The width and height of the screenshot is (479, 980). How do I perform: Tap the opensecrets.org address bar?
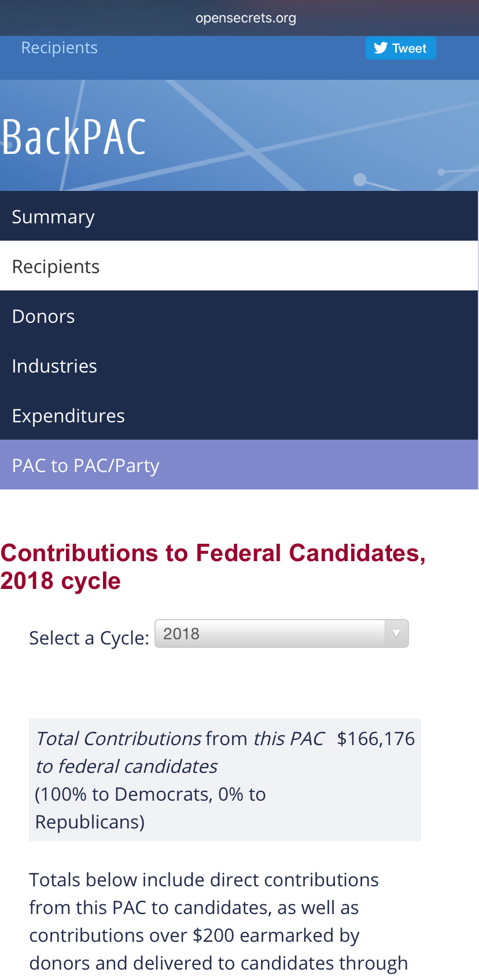[246, 18]
